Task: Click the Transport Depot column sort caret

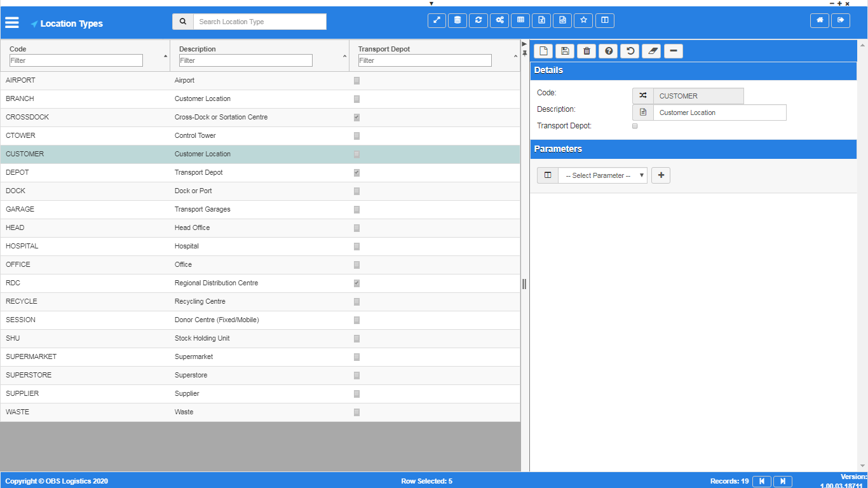Action: click(x=516, y=57)
